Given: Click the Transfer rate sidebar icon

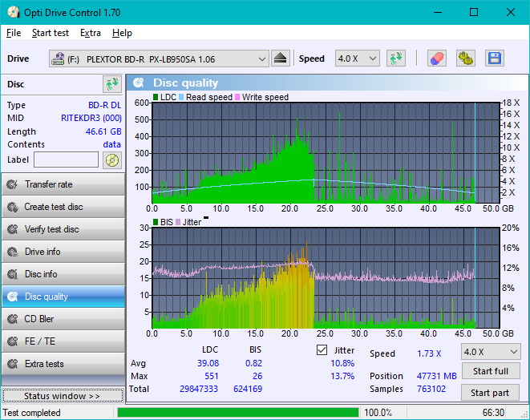Looking at the screenshot, I should [x=13, y=184].
